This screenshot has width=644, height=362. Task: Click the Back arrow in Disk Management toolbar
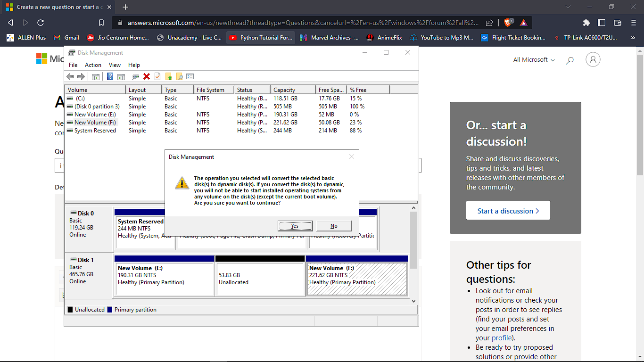70,76
